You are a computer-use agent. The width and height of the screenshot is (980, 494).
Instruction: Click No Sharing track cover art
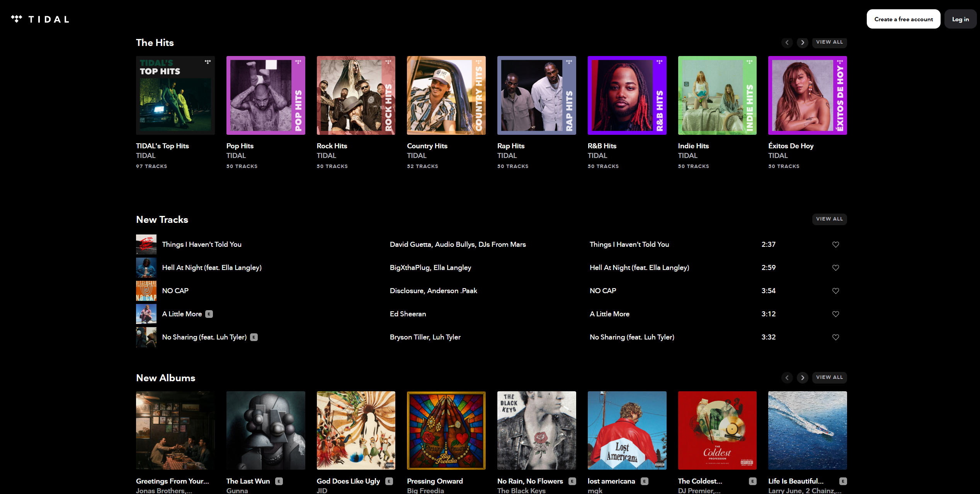click(x=146, y=337)
